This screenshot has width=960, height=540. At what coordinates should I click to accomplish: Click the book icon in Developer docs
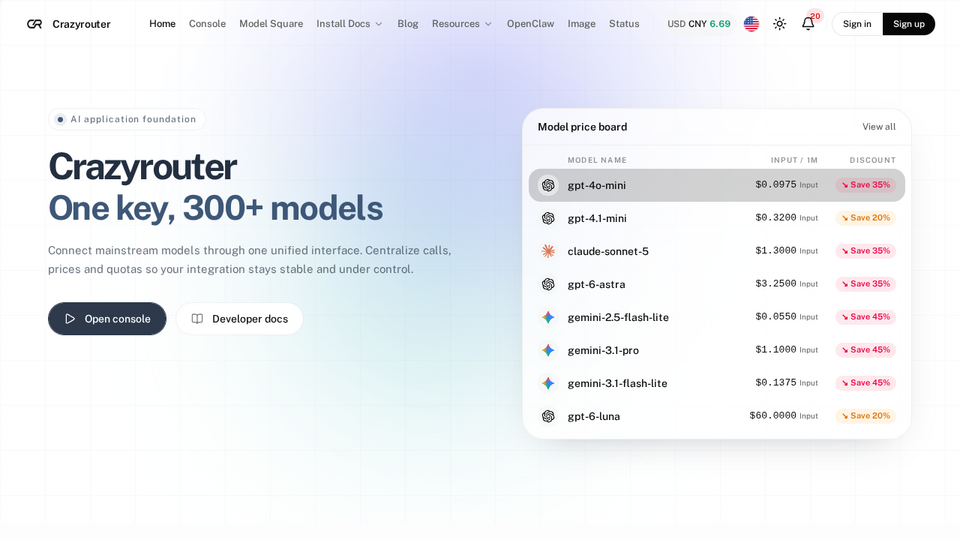[x=197, y=319]
